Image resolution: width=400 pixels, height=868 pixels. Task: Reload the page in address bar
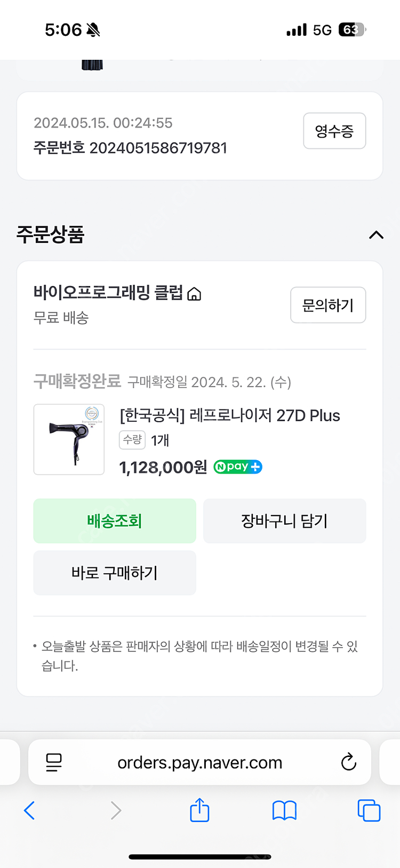point(348,762)
